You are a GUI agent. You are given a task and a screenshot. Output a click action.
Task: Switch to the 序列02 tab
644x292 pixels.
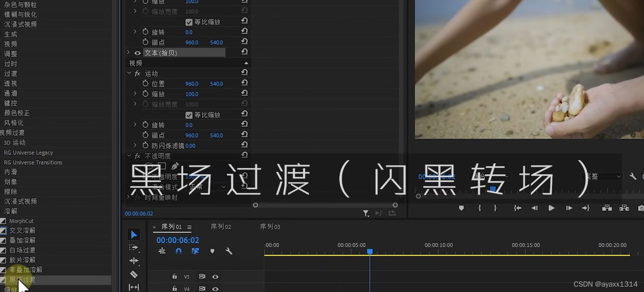click(221, 227)
